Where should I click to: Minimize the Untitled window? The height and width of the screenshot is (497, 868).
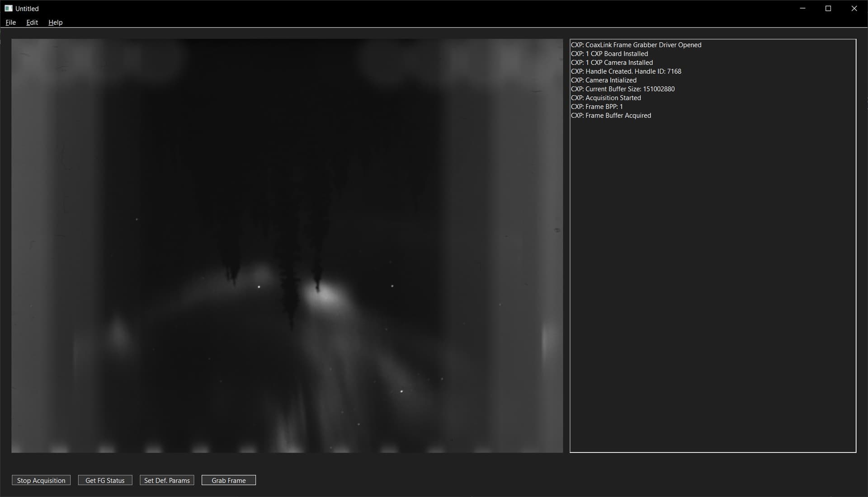pyautogui.click(x=802, y=8)
